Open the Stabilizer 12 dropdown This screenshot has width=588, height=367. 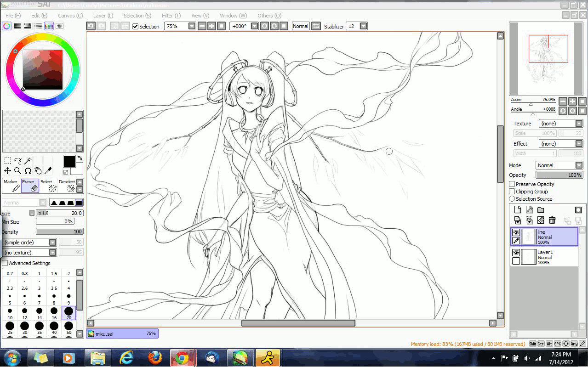point(363,26)
